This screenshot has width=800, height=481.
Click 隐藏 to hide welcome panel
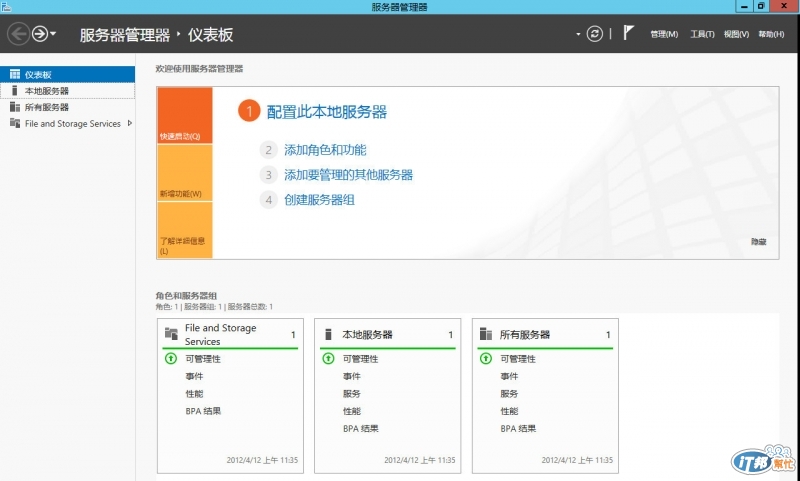pyautogui.click(x=759, y=242)
